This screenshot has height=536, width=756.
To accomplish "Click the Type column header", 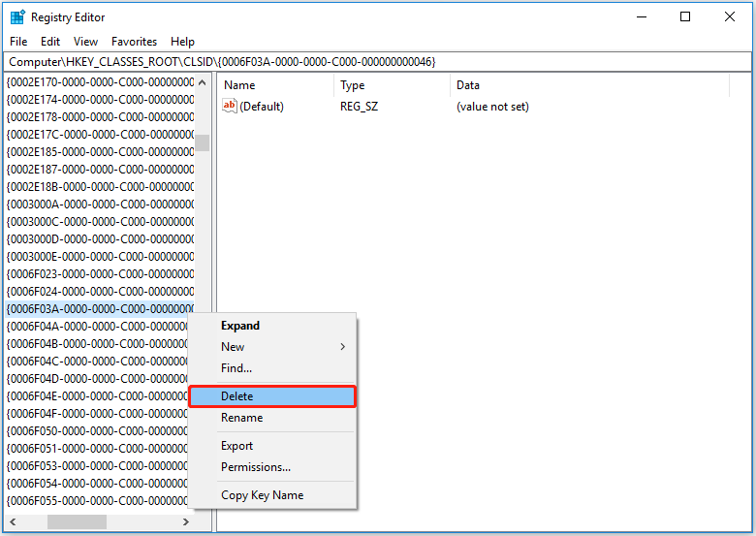I will point(392,85).
